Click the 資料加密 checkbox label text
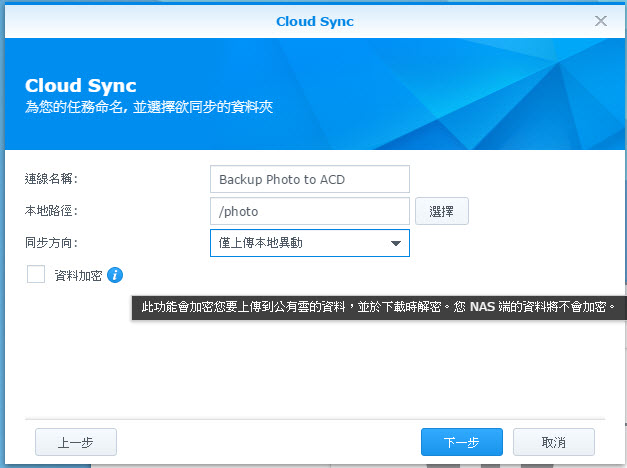The image size is (627, 468). (78, 276)
